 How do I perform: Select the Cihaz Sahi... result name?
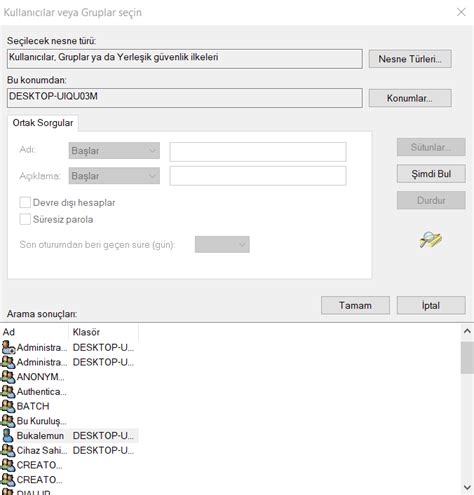(x=42, y=450)
